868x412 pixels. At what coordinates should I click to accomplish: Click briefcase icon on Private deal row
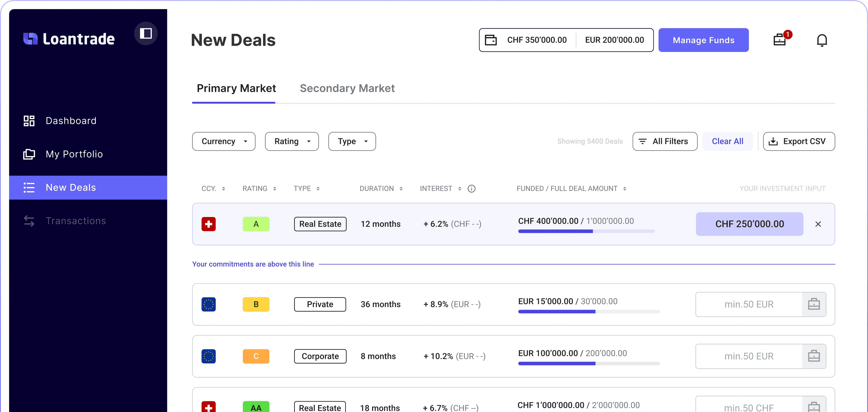click(814, 304)
